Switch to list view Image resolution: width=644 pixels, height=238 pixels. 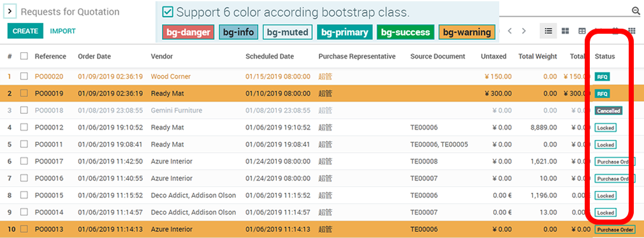[x=548, y=31]
